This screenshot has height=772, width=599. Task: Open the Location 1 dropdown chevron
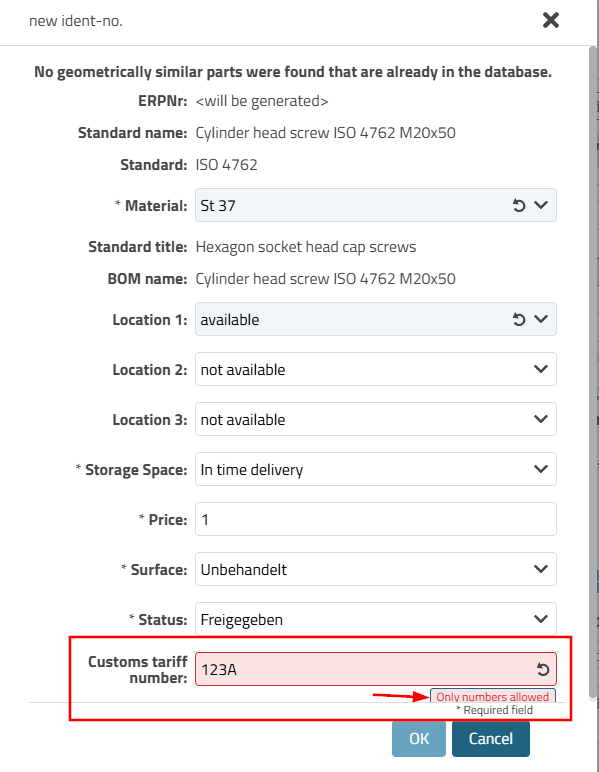[541, 319]
